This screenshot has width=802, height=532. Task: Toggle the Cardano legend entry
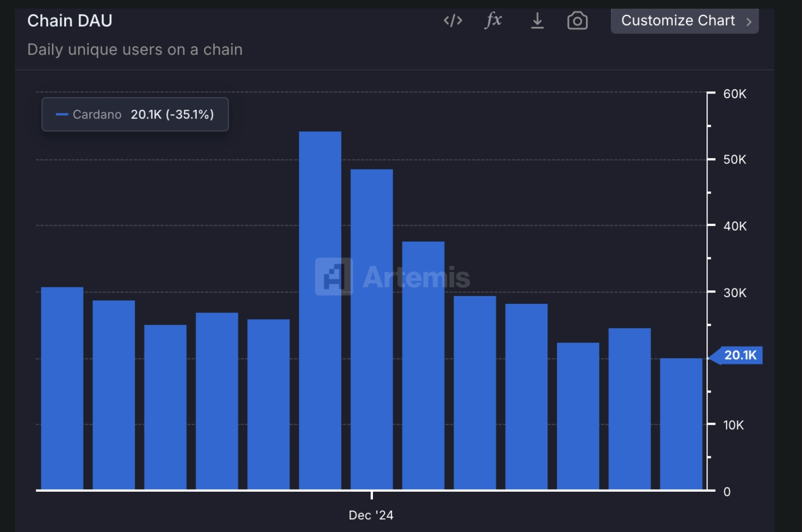pos(135,114)
